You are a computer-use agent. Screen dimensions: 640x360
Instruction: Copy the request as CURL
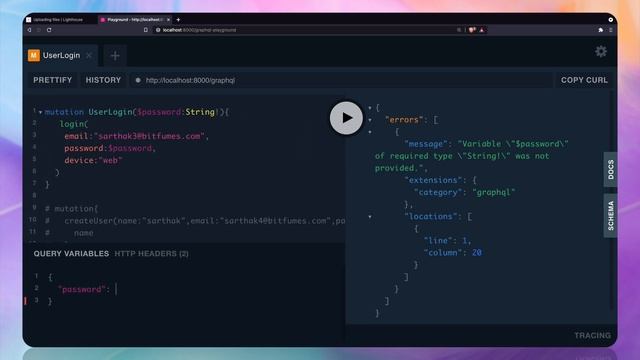click(584, 80)
